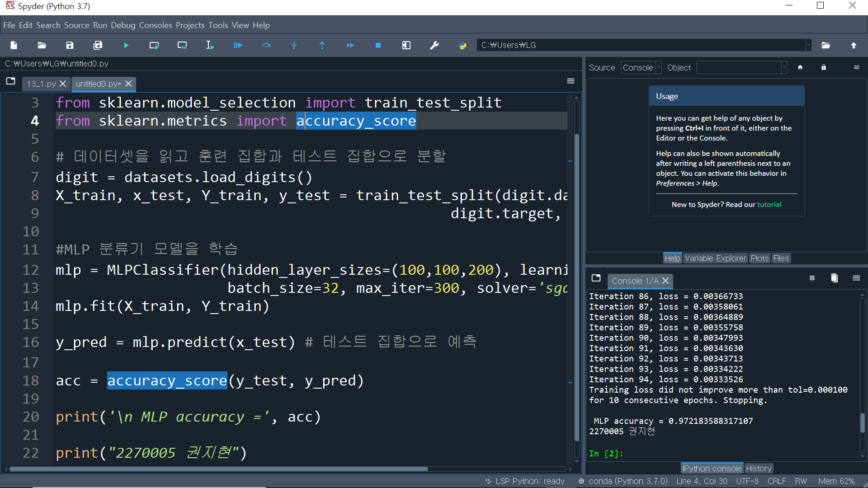Viewport: 868px width, 488px height.
Task: Stop debugging with the square icon
Action: click(378, 45)
